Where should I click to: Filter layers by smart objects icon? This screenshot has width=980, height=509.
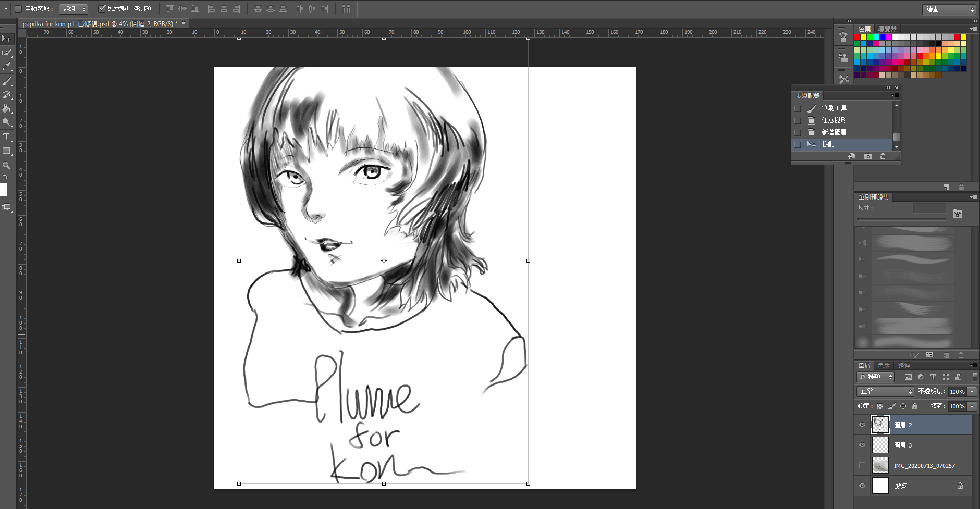click(x=958, y=377)
